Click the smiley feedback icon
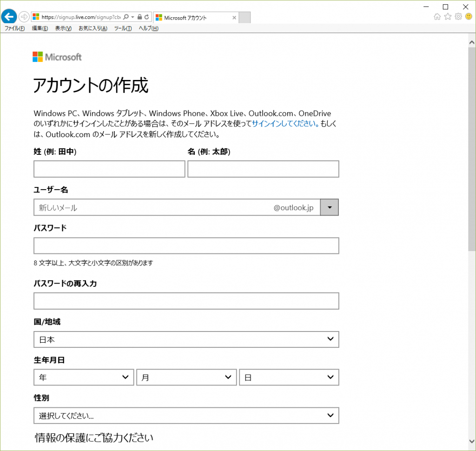Image resolution: width=476 pixels, height=451 pixels. tap(469, 16)
